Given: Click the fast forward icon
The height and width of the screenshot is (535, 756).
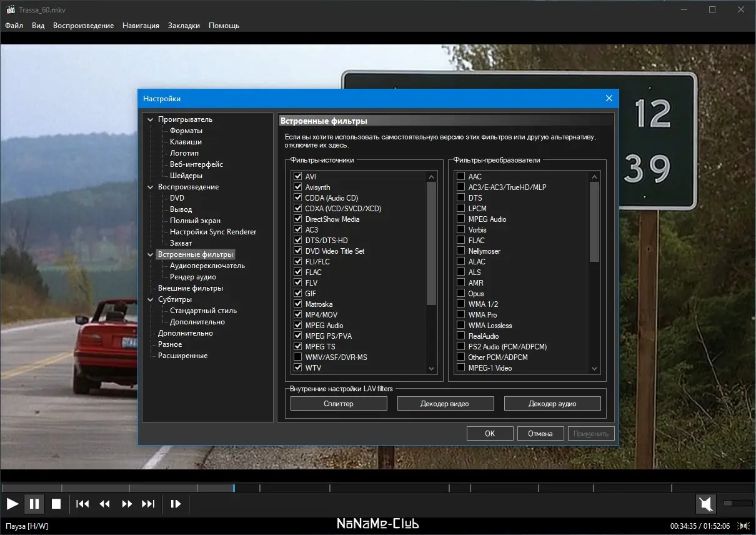Looking at the screenshot, I should coord(127,504).
